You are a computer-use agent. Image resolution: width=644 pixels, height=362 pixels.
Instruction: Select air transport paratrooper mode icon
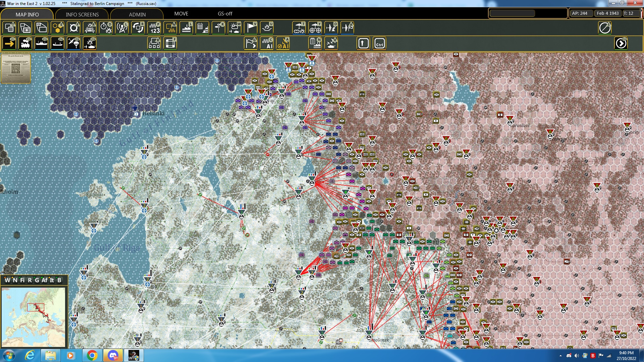point(74,44)
